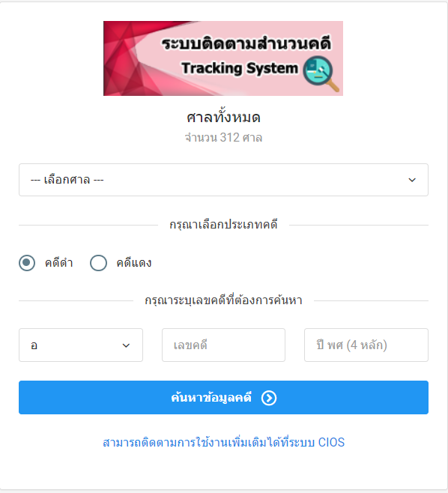
Task: Open the อ case prefix dropdown
Action: pyautogui.click(x=81, y=345)
